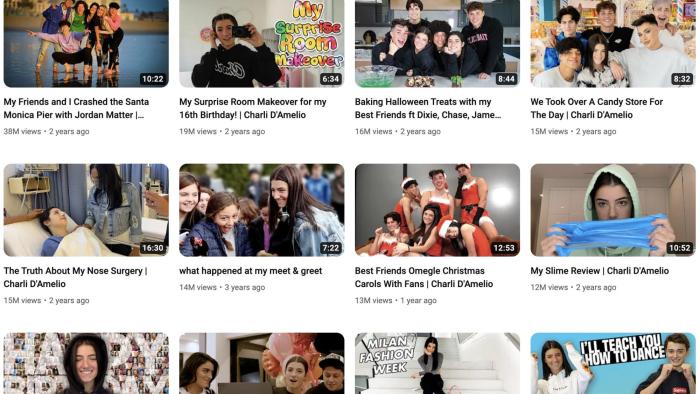
Task: Click title 'Baking Halloween Treats with my Best Friends'
Action: [428, 108]
